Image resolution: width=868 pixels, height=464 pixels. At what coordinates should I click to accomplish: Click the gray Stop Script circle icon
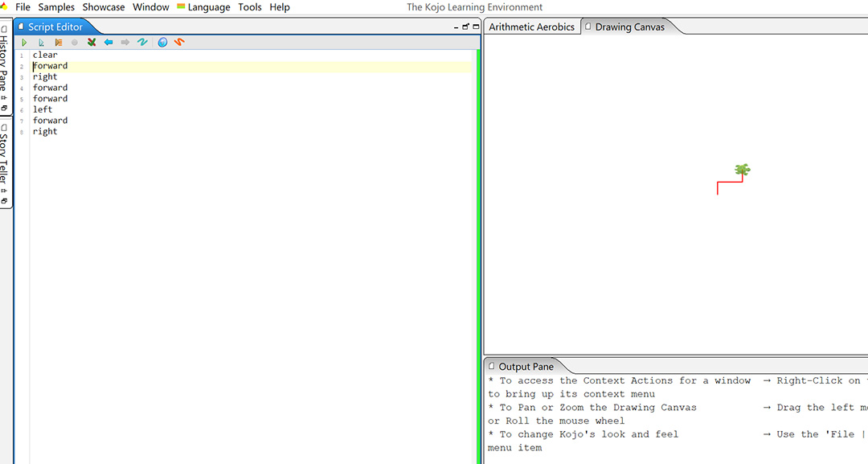75,43
